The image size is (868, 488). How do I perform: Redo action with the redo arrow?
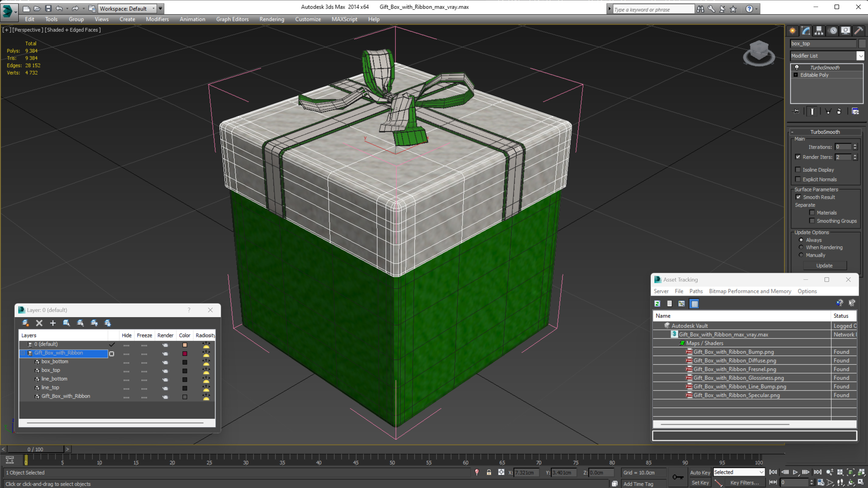75,9
